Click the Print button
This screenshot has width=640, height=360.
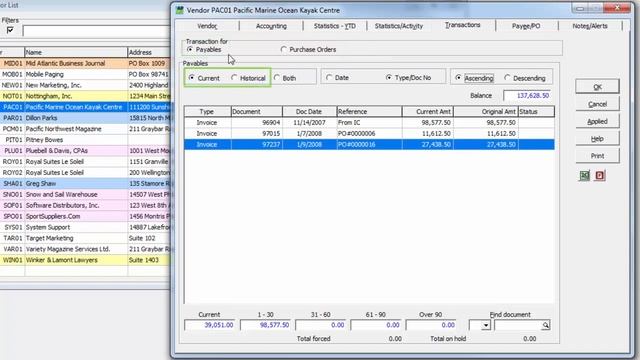click(597, 156)
